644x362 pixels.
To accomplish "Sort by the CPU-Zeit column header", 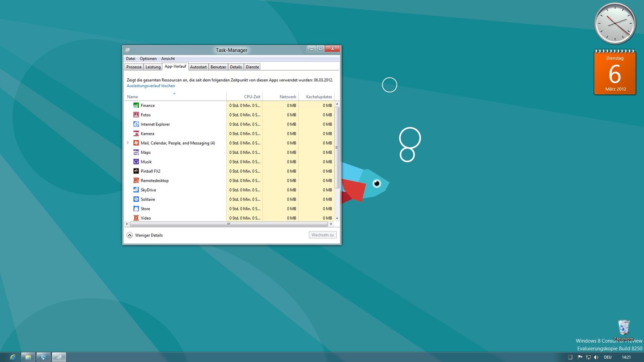I will 245,97.
